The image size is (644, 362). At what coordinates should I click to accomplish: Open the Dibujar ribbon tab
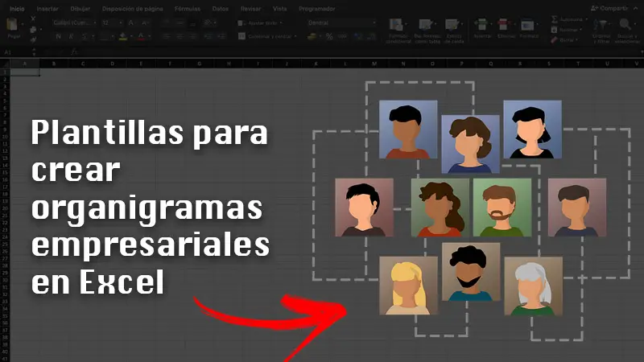coord(80,9)
